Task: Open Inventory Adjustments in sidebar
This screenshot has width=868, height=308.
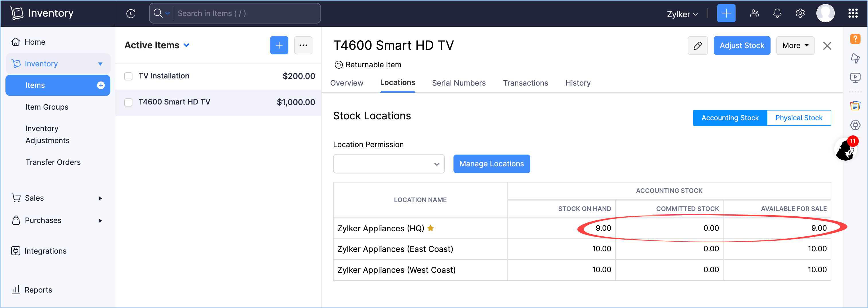Action: (x=47, y=135)
